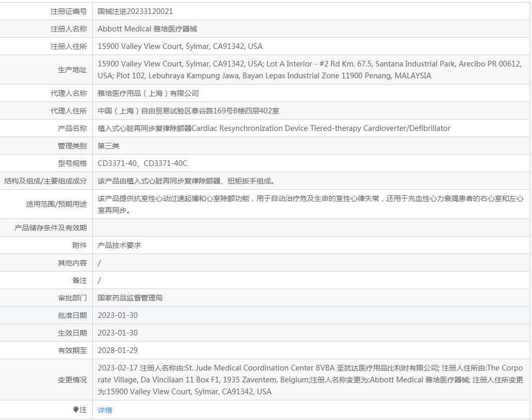This screenshot has height=420, width=532.
Task: Select the change history text dated 2023-02-17
Action: click(310, 380)
